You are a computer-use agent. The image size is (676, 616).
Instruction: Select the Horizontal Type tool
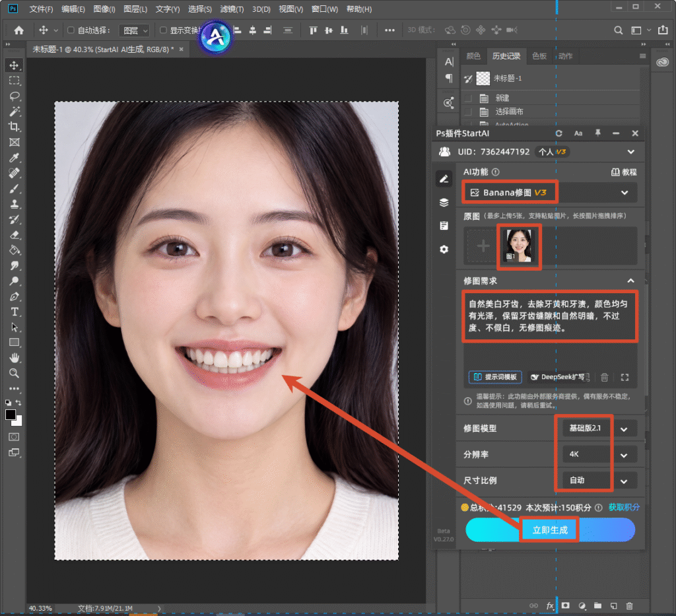[15, 312]
